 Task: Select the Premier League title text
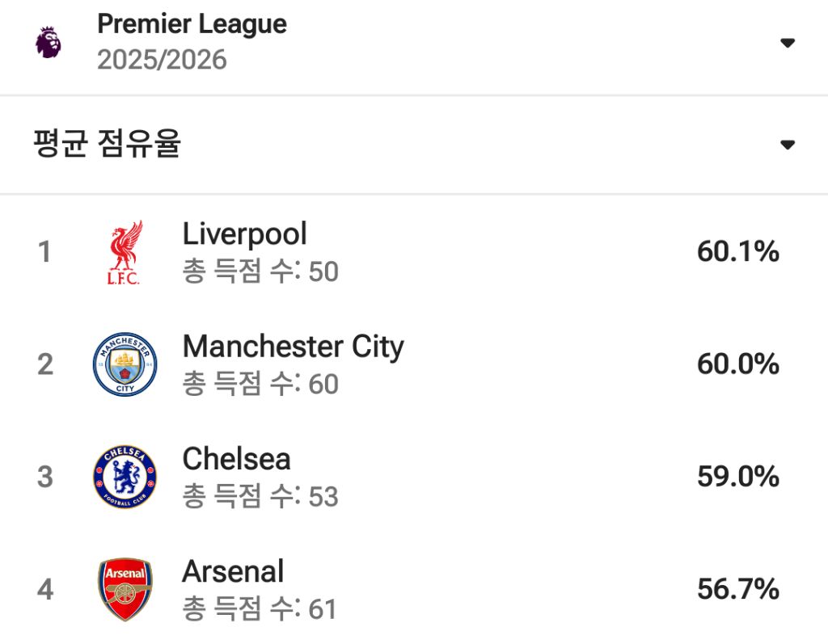pyautogui.click(x=192, y=24)
